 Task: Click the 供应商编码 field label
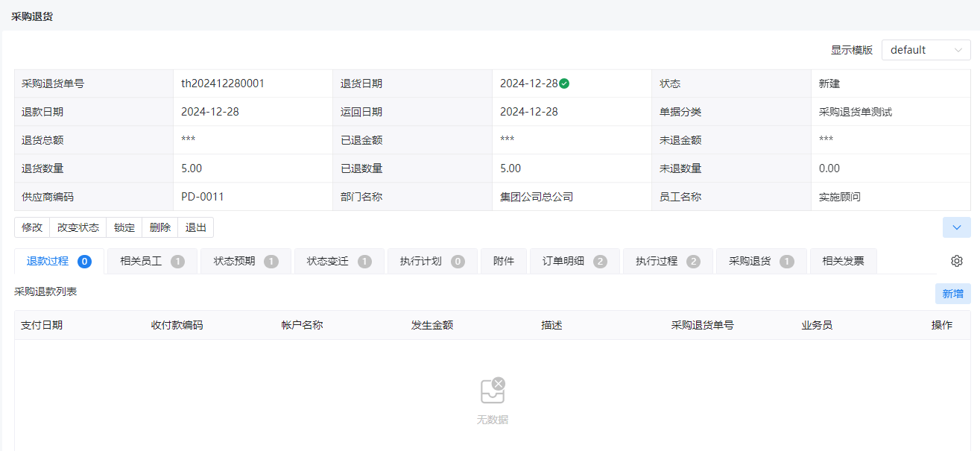[48, 197]
